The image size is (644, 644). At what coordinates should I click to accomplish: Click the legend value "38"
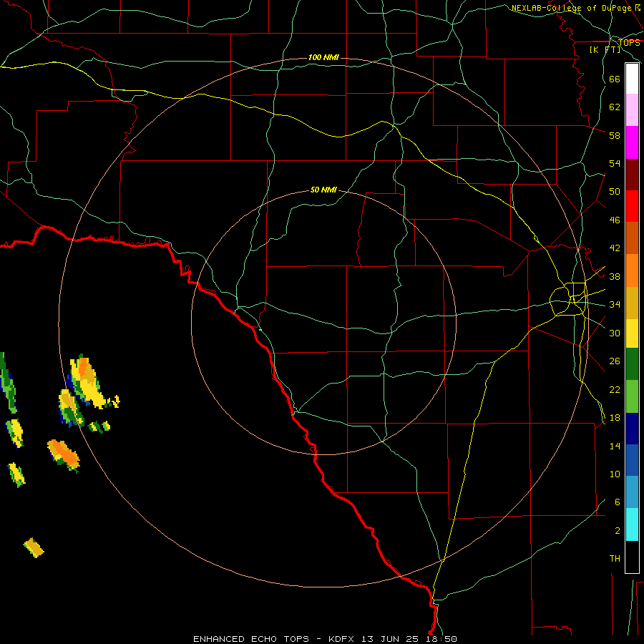pos(615,276)
